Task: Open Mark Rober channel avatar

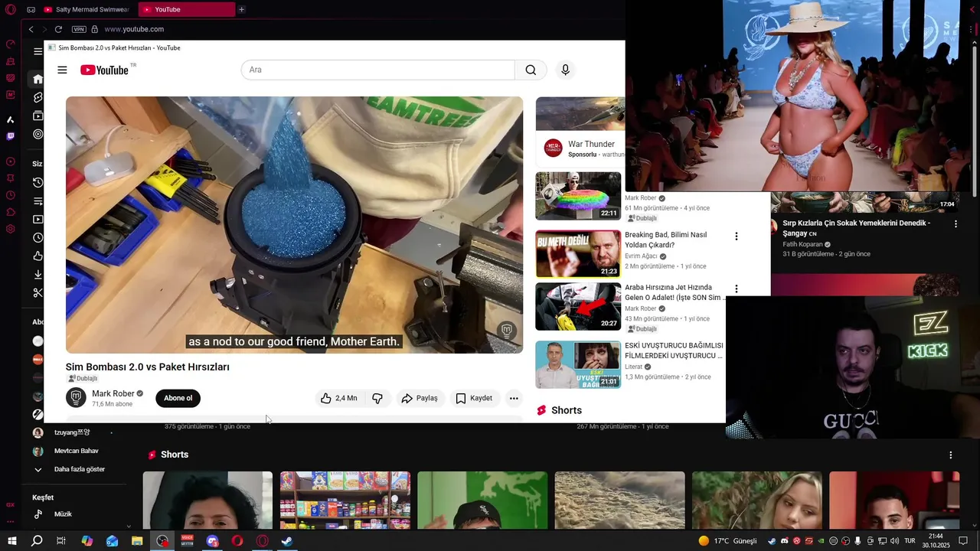Action: pyautogui.click(x=76, y=398)
